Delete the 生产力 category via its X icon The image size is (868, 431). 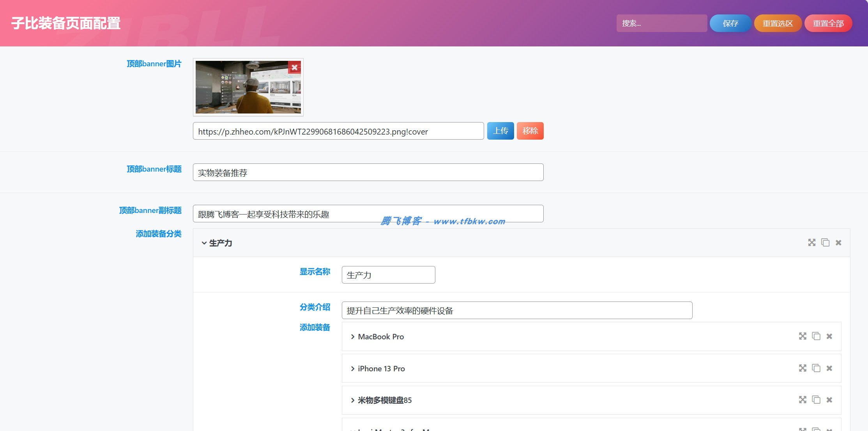[839, 242]
